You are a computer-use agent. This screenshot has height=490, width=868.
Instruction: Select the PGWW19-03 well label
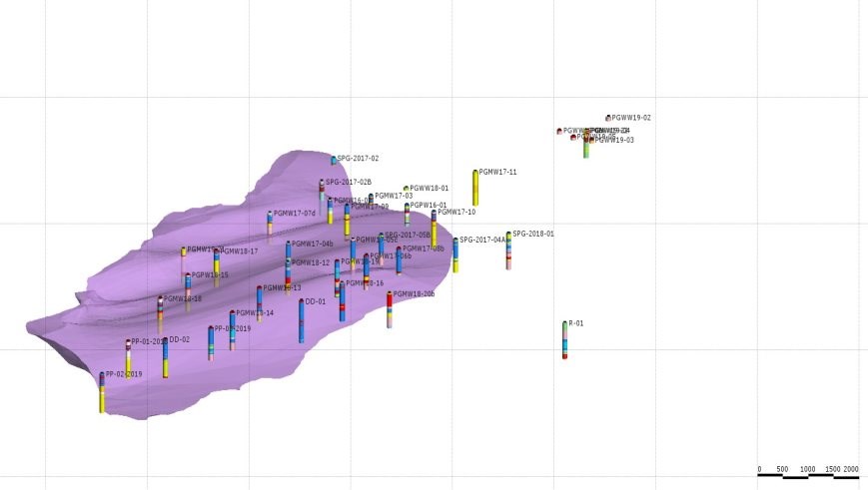click(x=614, y=141)
